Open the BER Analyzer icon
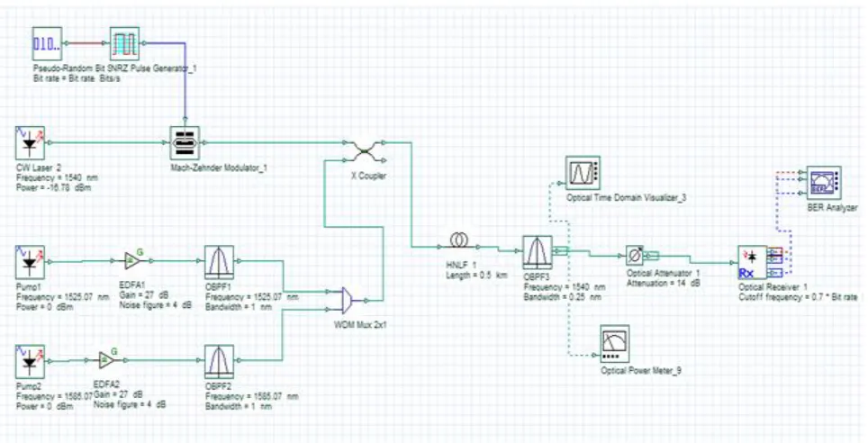The height and width of the screenshot is (443, 868). pos(824,183)
